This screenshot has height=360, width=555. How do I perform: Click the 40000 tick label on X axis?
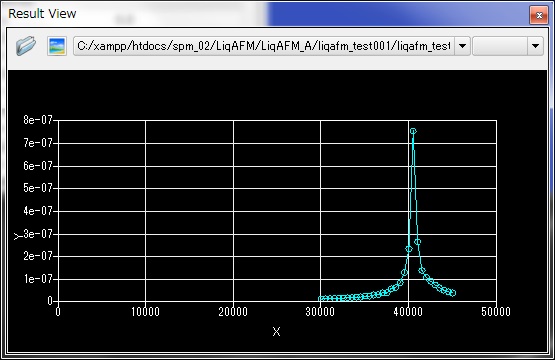pos(408,312)
